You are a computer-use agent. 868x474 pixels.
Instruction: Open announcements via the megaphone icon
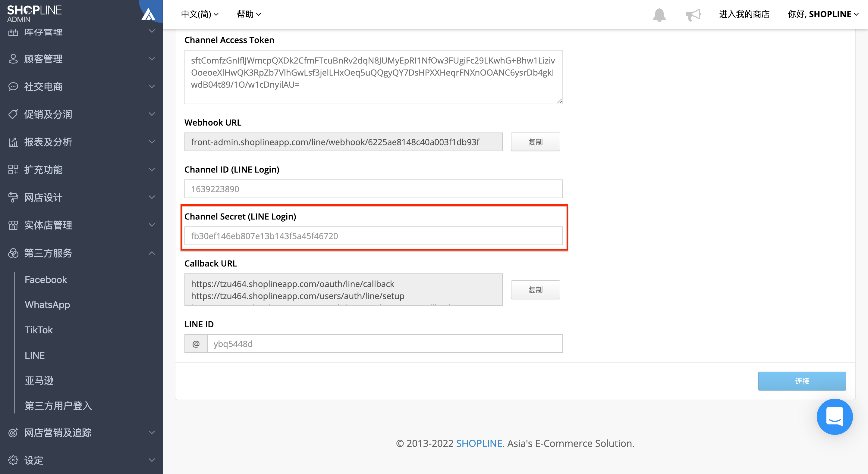pyautogui.click(x=693, y=14)
